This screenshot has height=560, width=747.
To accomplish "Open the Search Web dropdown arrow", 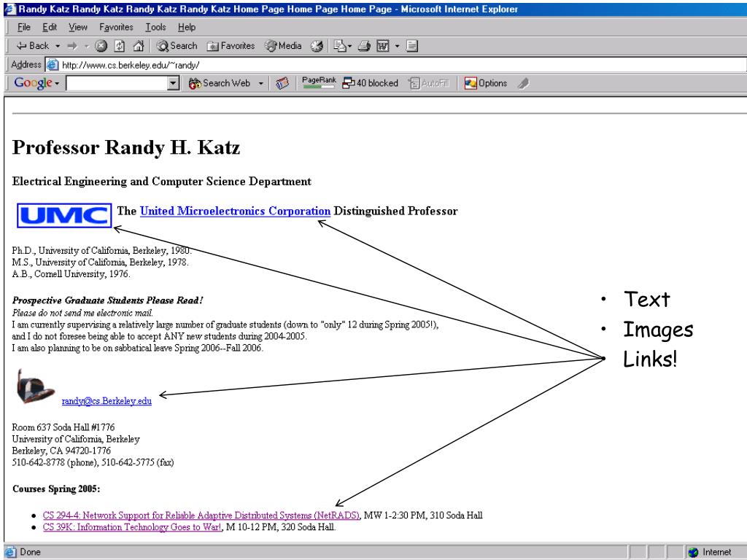I will point(260,83).
